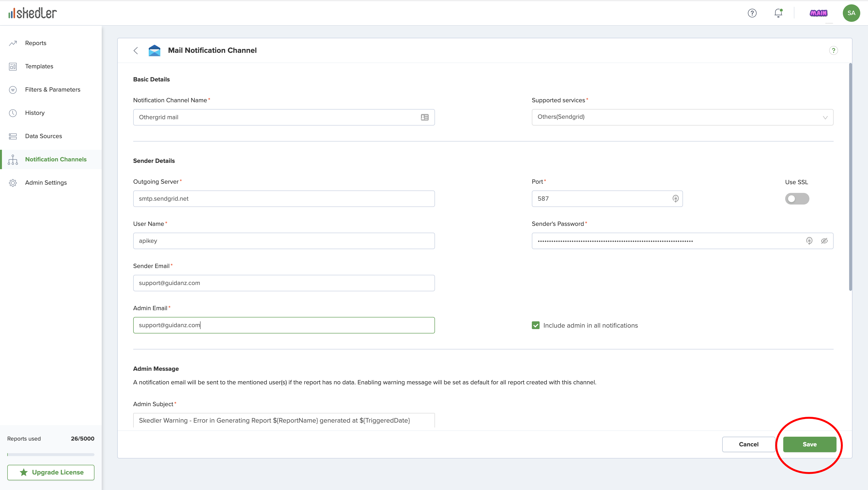Open Data Sources in sidebar
The height and width of the screenshot is (490, 868).
(x=43, y=136)
